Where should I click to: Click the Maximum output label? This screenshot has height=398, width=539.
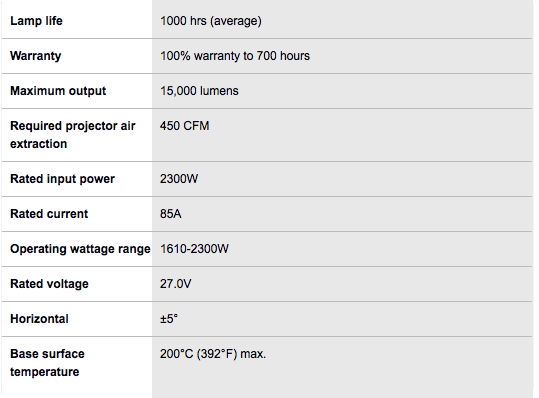tap(58, 91)
